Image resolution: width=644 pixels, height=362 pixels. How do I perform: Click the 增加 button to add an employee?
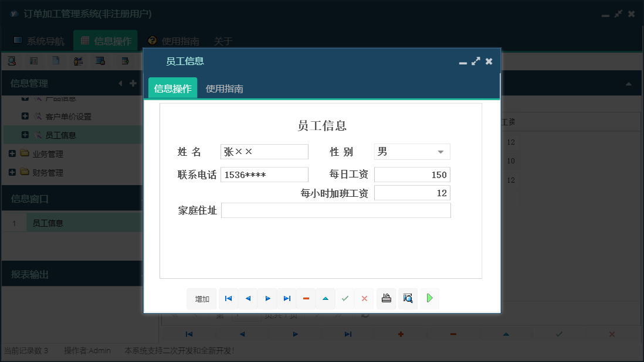tap(201, 298)
